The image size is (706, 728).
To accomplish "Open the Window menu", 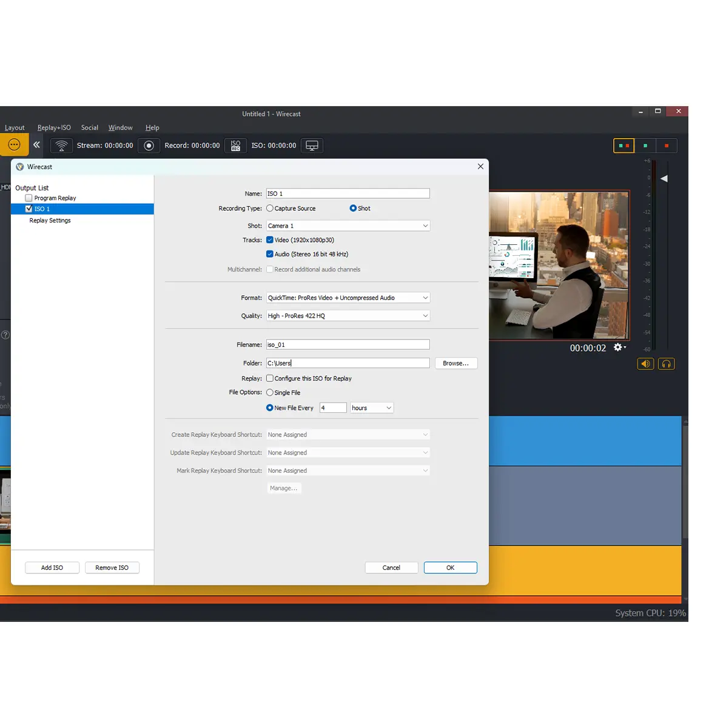I will (x=120, y=128).
